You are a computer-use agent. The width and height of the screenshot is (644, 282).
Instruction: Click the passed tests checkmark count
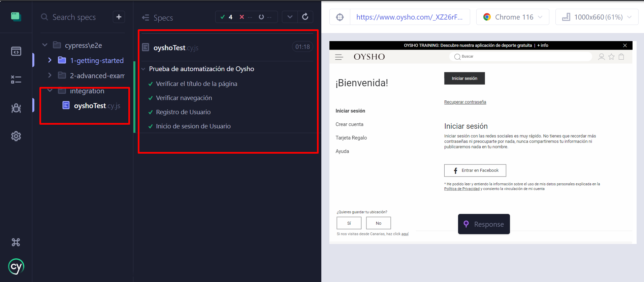coord(227,17)
